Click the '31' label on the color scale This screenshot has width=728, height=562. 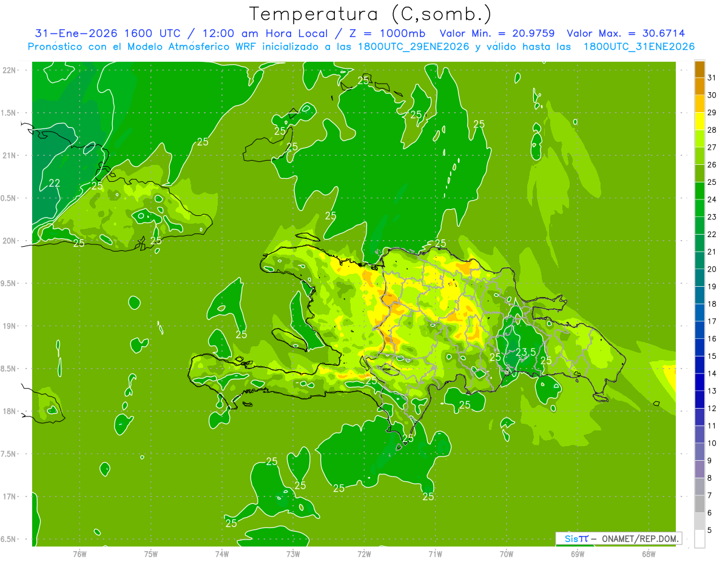(x=712, y=78)
